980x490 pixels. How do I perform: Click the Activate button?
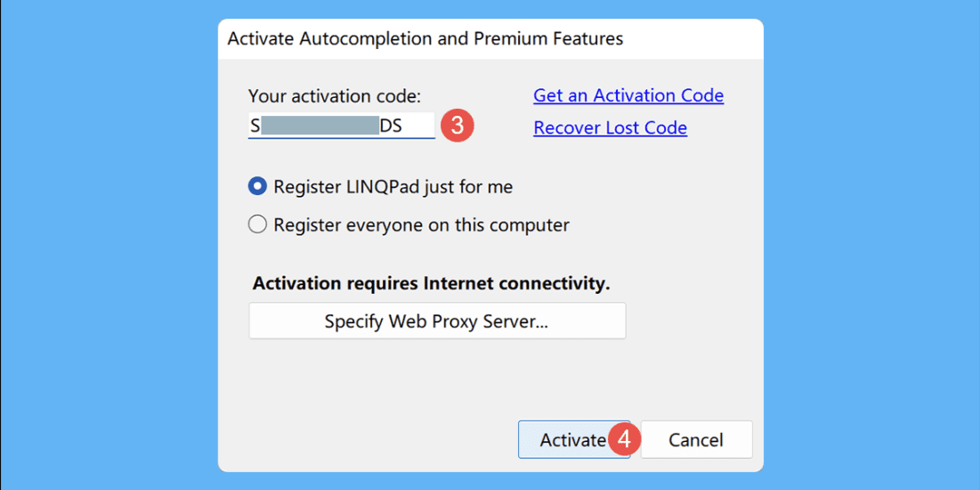coord(573,439)
